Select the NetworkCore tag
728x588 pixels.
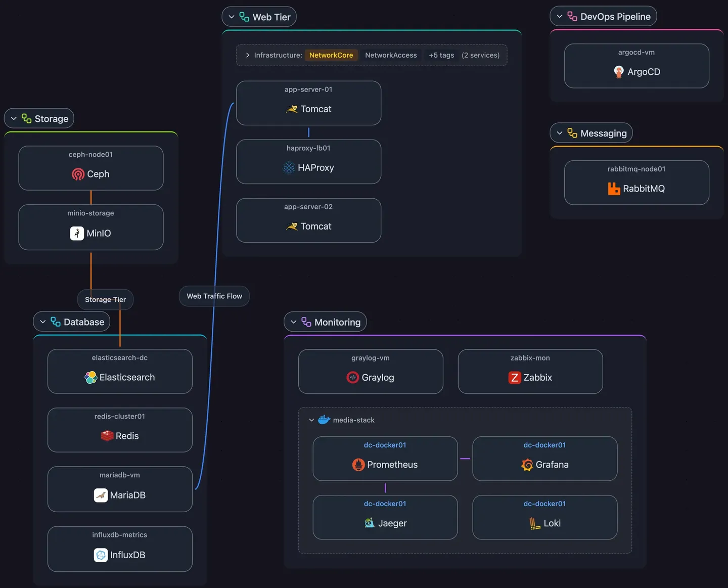click(x=331, y=55)
